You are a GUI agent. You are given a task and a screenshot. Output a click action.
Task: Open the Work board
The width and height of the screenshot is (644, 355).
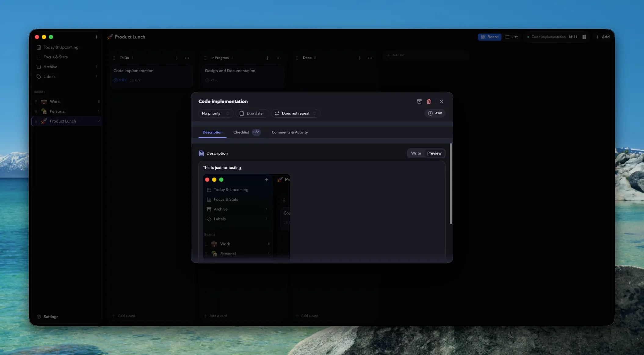67,102
